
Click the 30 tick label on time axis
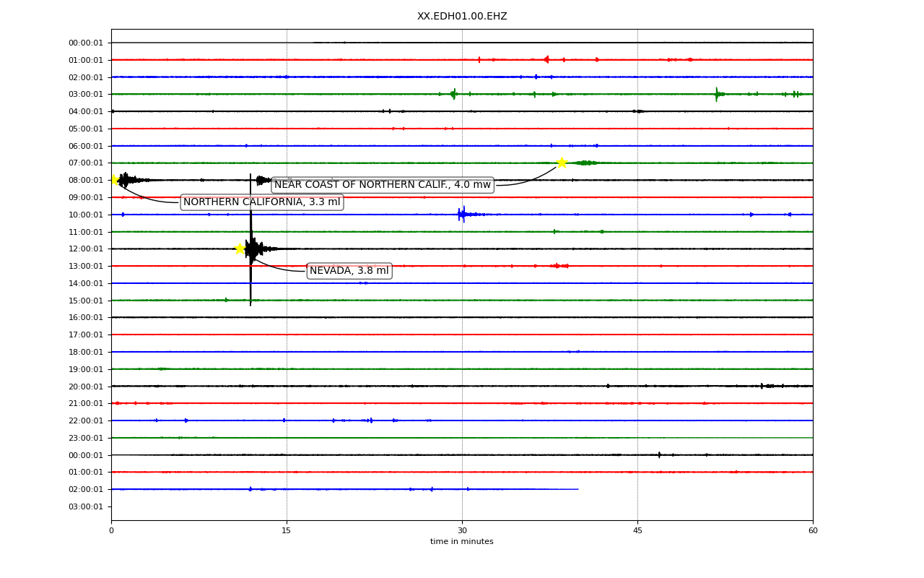click(462, 531)
